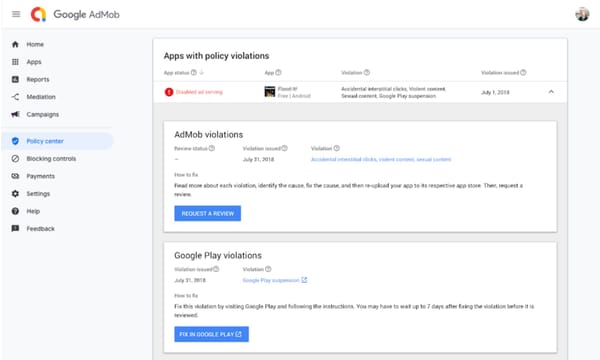Viewport: 600px width, 360px height.
Task: Click the App status column header
Action: tap(176, 73)
